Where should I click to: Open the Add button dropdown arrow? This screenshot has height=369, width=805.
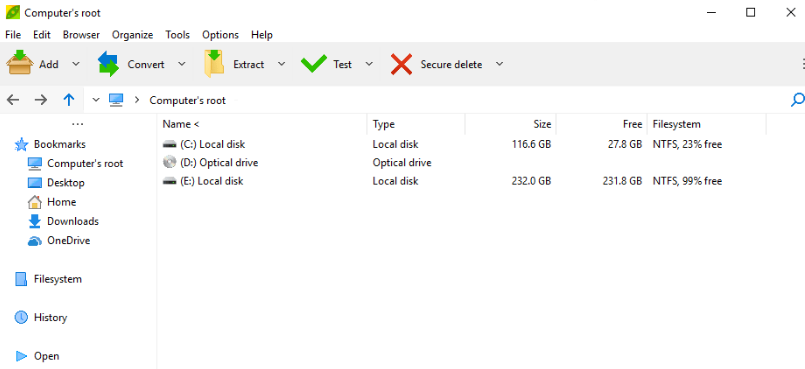pos(76,64)
